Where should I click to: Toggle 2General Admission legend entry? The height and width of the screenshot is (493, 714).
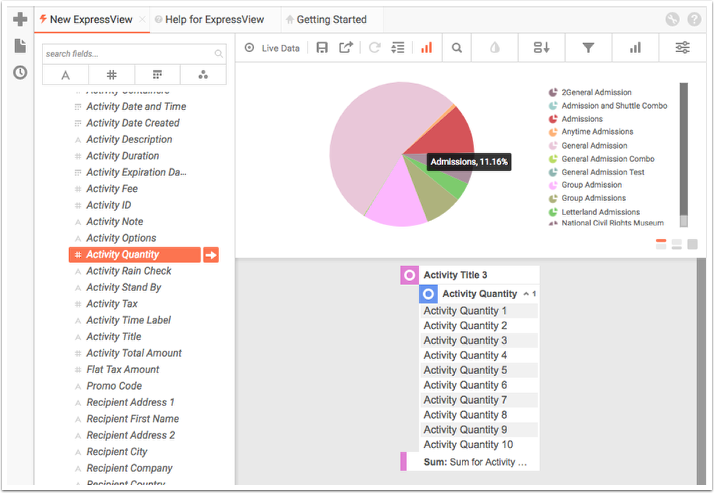pos(590,92)
